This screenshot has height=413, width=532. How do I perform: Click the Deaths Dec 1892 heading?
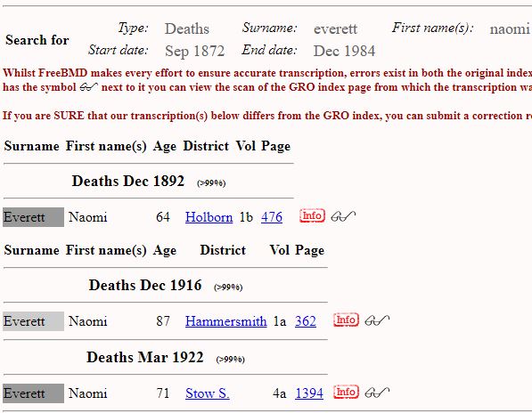click(x=128, y=181)
